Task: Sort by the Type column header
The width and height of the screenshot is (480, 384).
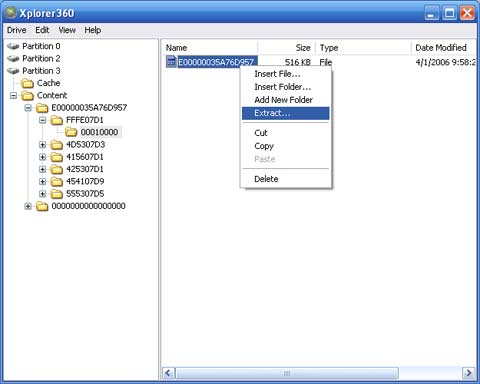Action: (x=363, y=48)
